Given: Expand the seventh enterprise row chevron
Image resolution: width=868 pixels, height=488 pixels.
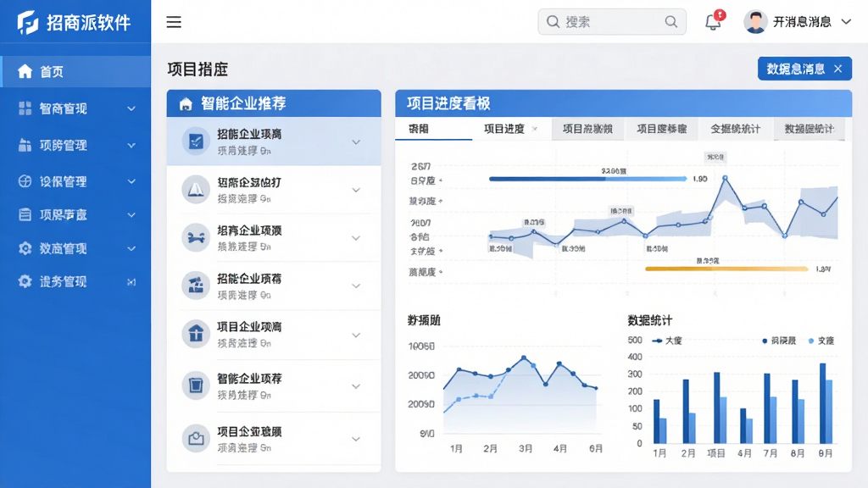Looking at the screenshot, I should tap(356, 439).
